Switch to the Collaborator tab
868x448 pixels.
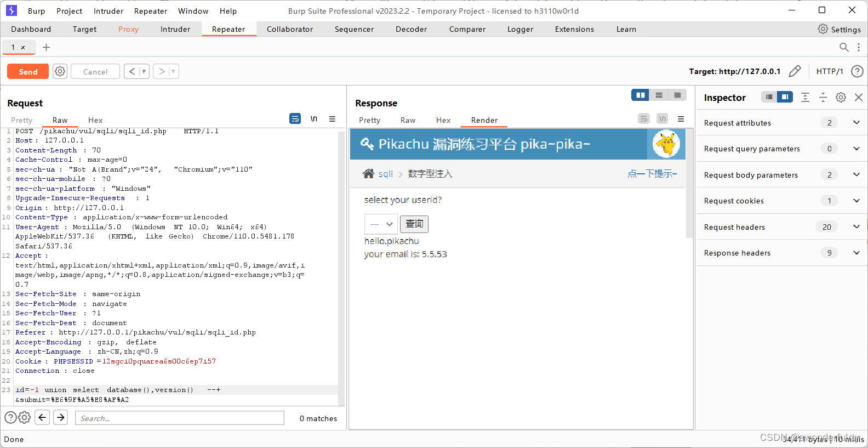point(290,29)
